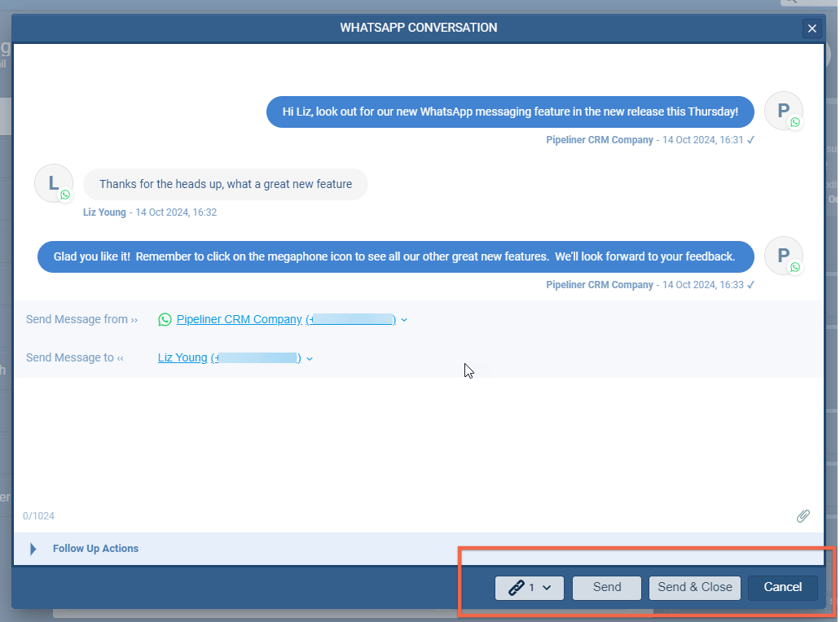Click into the empty message text area
This screenshot has width=840, height=622.
418,441
